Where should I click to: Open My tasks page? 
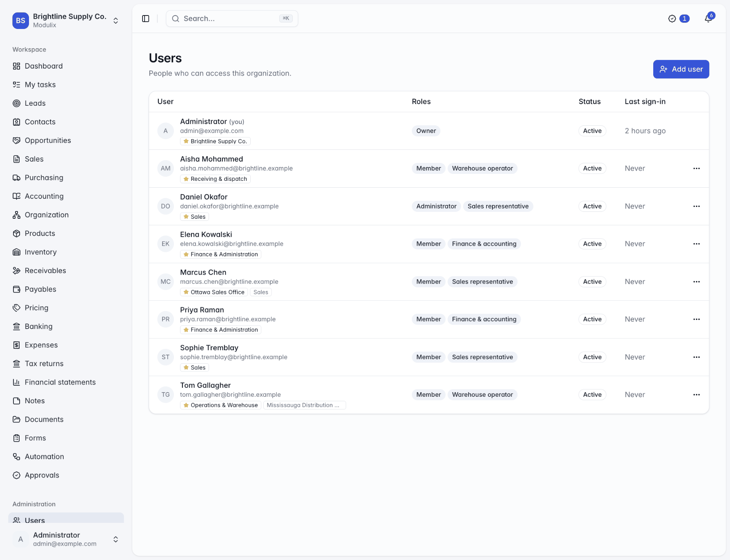coord(66,84)
